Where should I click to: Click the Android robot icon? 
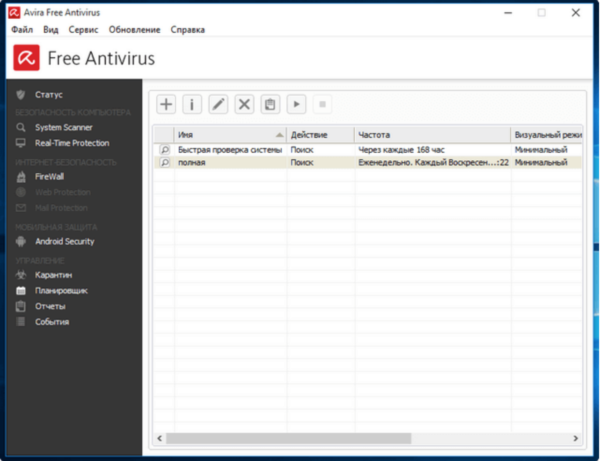[21, 241]
